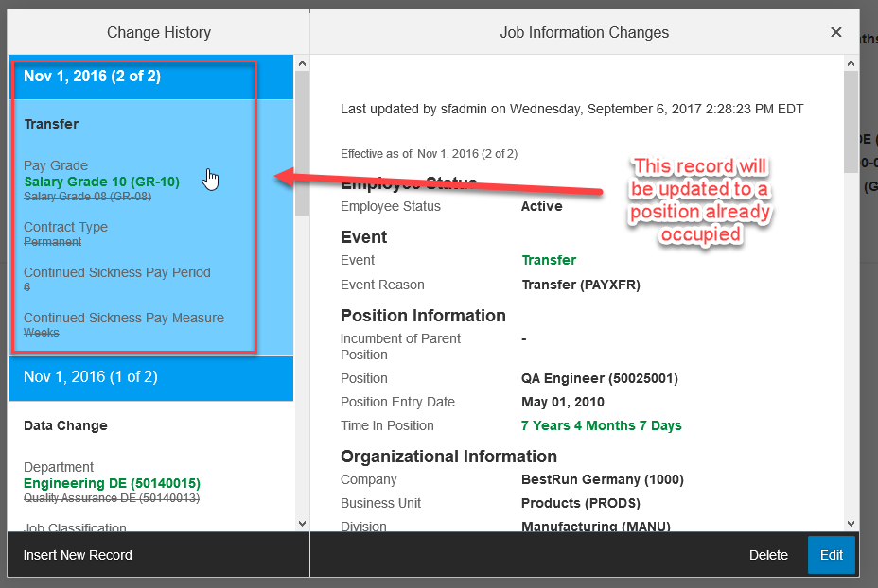Click the Department label in history
Screen dimensions: 878x588
pyautogui.click(x=59, y=467)
